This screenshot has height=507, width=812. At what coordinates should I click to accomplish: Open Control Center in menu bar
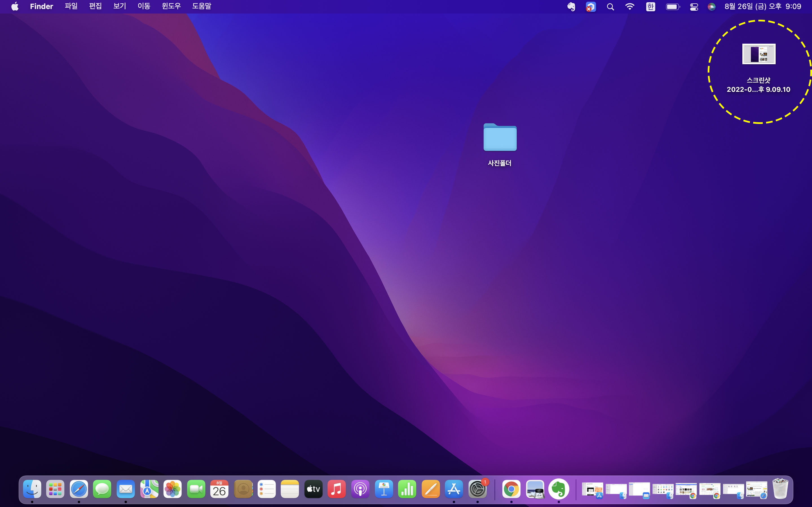pos(694,7)
